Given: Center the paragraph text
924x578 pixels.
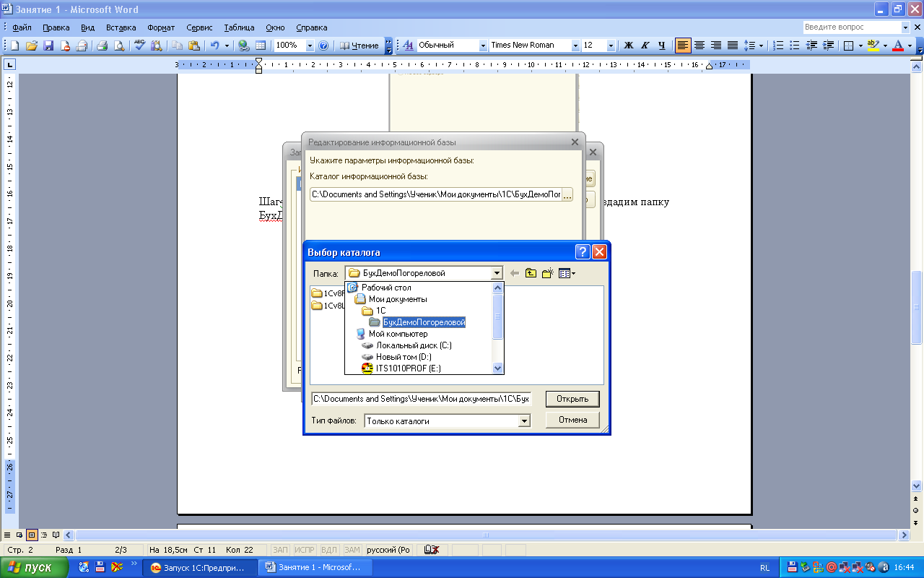Looking at the screenshot, I should tap(699, 46).
